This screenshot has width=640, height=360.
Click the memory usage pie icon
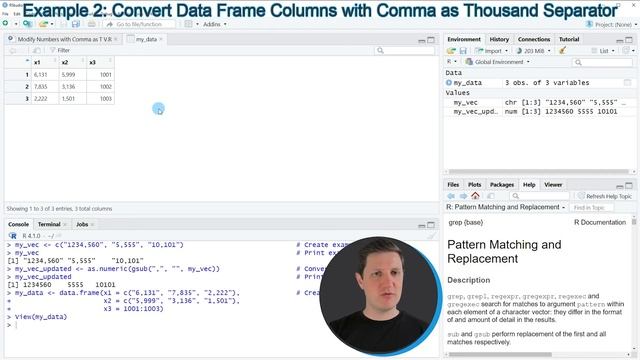[x=519, y=51]
